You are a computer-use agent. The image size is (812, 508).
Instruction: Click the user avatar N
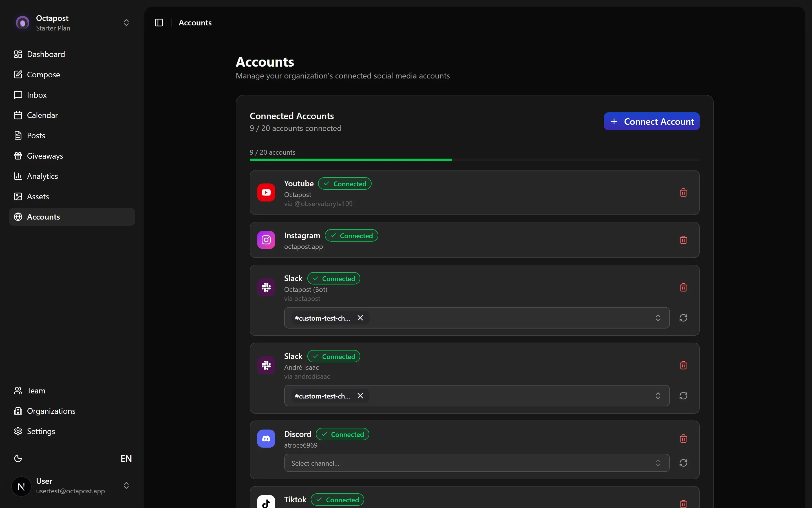click(21, 486)
